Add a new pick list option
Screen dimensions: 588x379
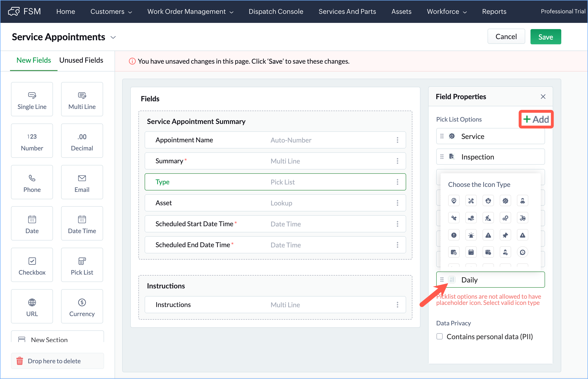(x=536, y=119)
